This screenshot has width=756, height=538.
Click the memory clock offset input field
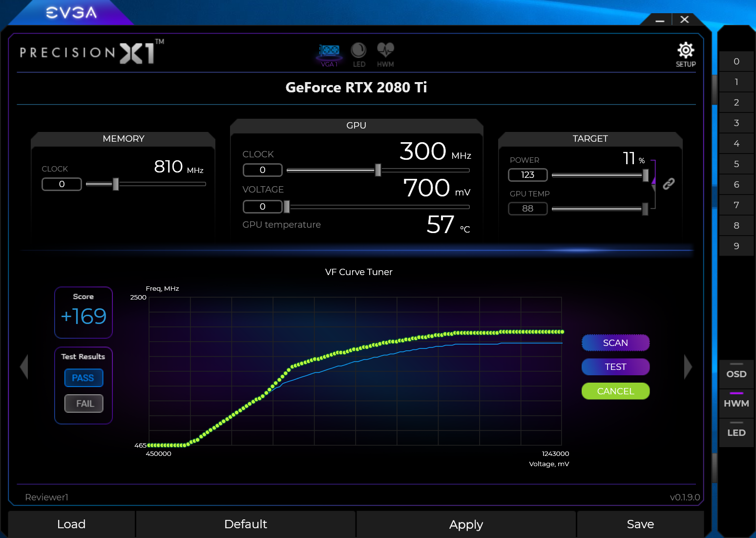pos(62,184)
